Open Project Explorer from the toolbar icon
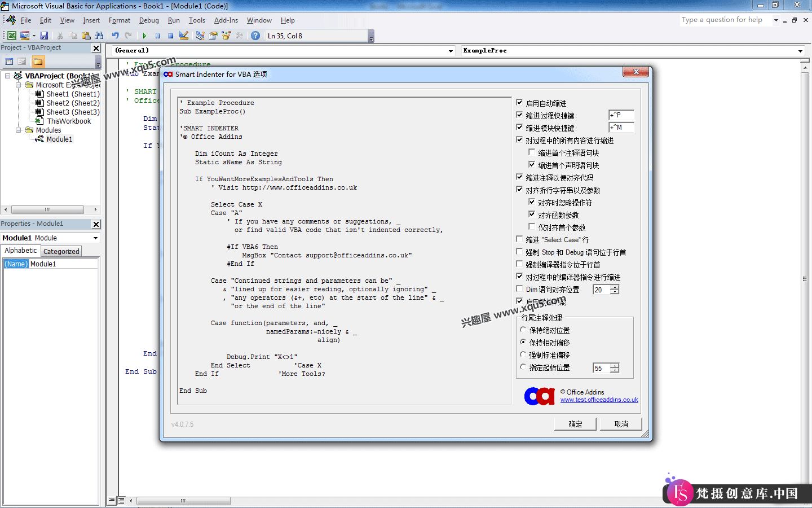The height and width of the screenshot is (508, 812). (200, 36)
